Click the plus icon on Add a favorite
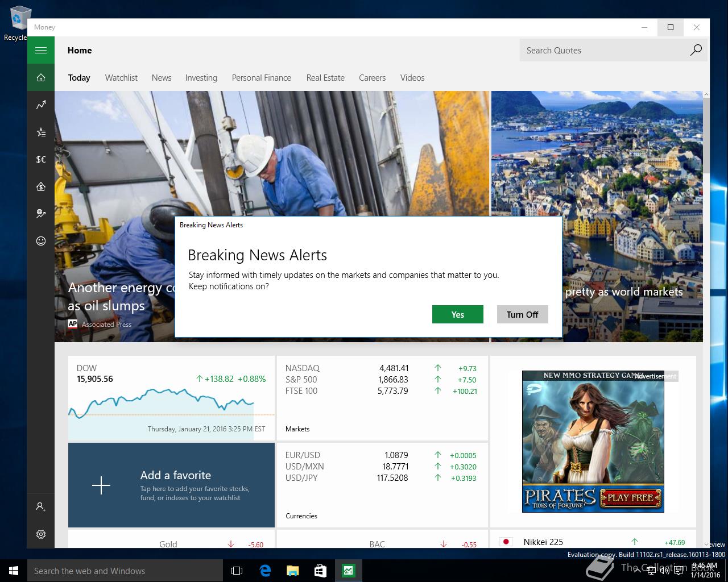728x582 pixels. (x=101, y=485)
